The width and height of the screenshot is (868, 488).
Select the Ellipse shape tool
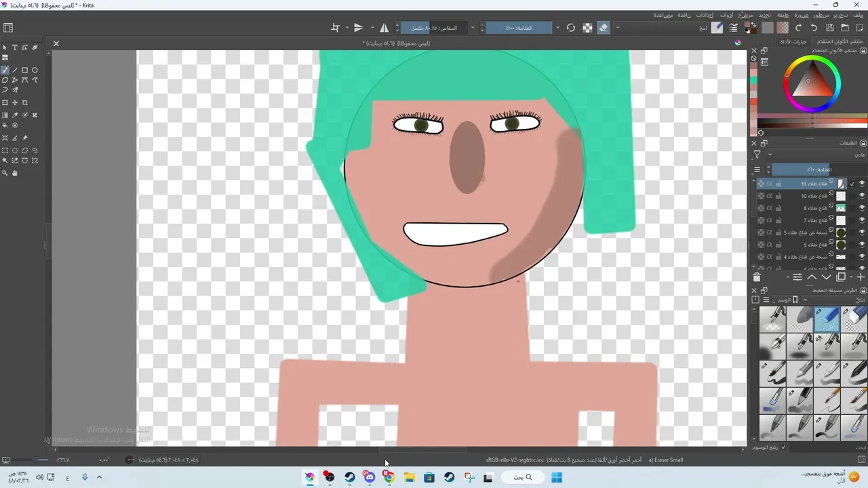(x=35, y=70)
